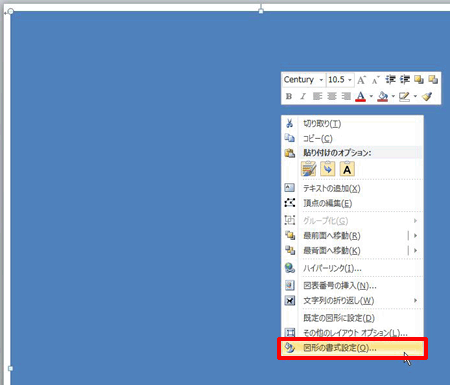Select the center text alignment icon
450x385 pixels.
[x=332, y=96]
